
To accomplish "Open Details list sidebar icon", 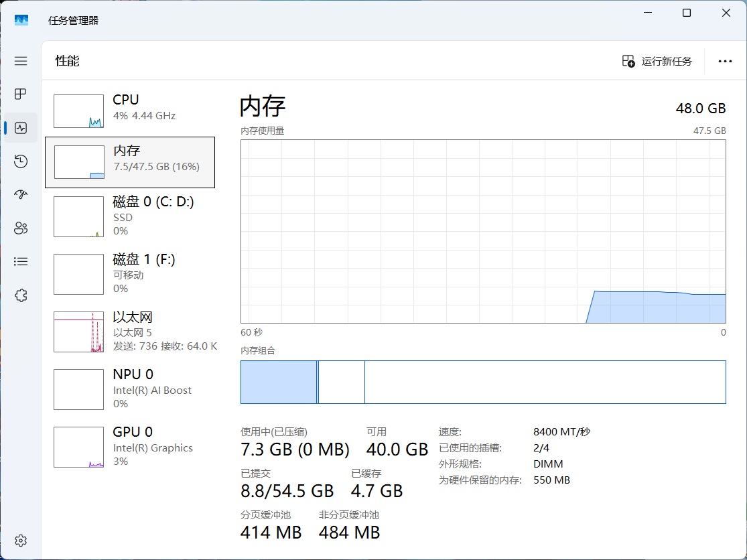I will click(x=21, y=261).
